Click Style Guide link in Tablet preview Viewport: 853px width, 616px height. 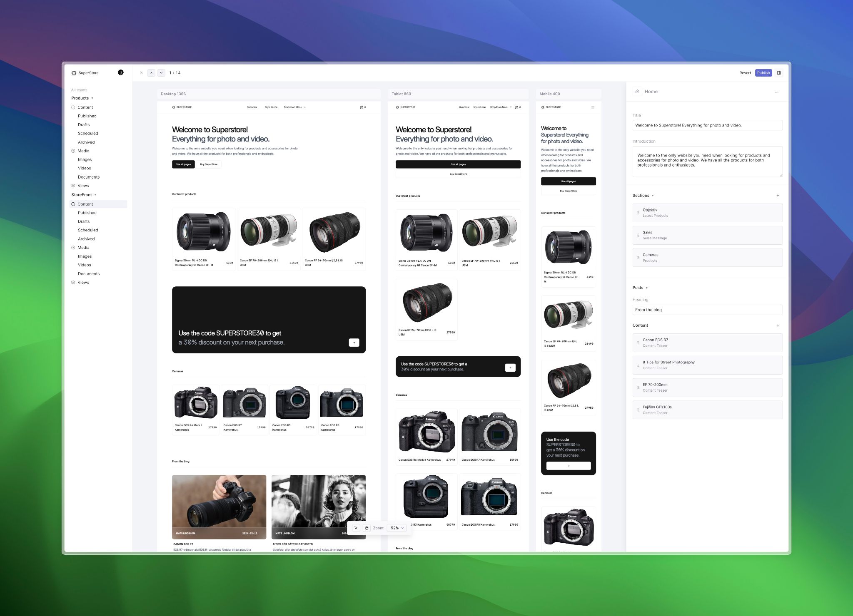click(479, 107)
